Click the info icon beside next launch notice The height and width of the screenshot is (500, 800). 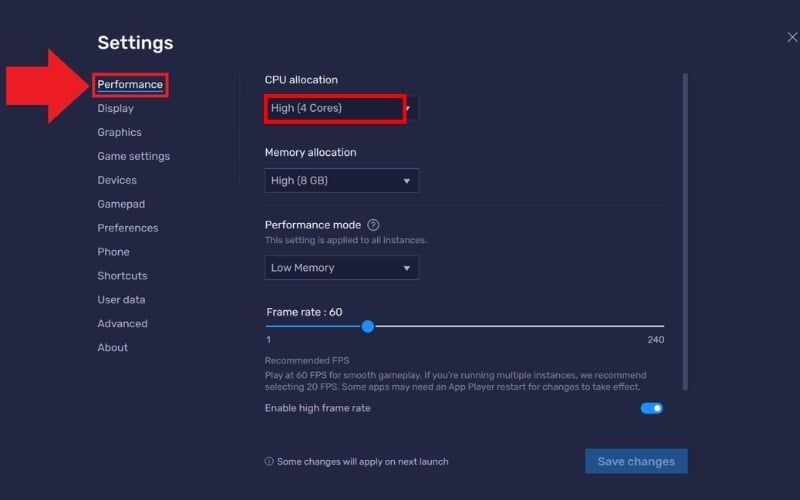[269, 462]
